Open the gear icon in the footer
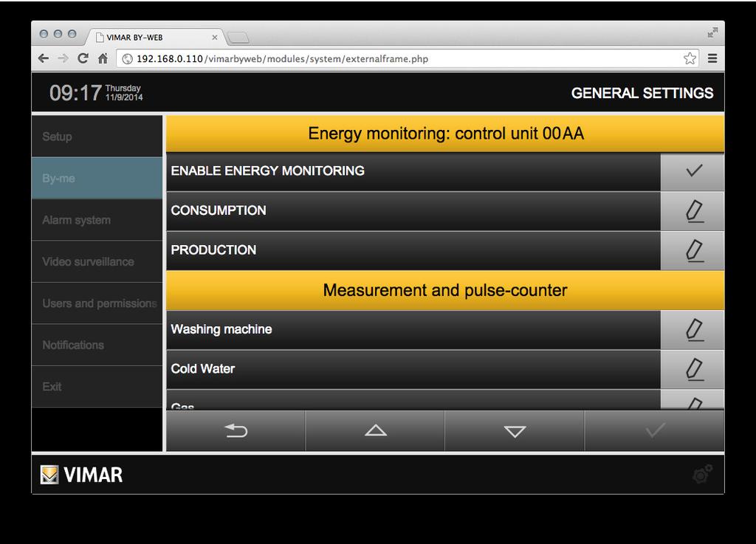 point(702,474)
